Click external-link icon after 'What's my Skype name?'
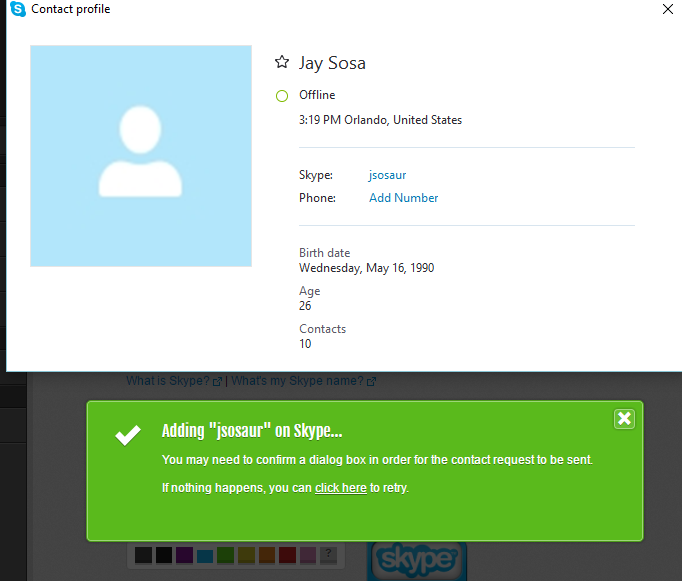 pos(371,382)
